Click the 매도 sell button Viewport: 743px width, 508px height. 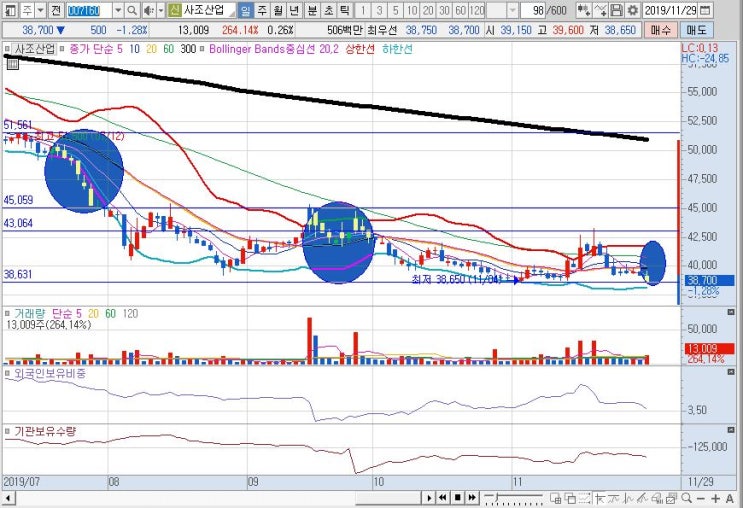click(696, 30)
